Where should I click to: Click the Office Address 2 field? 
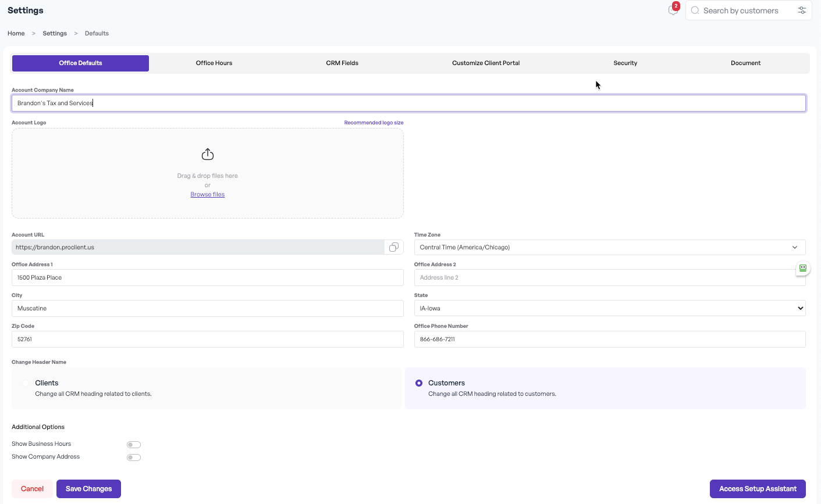[x=610, y=277]
